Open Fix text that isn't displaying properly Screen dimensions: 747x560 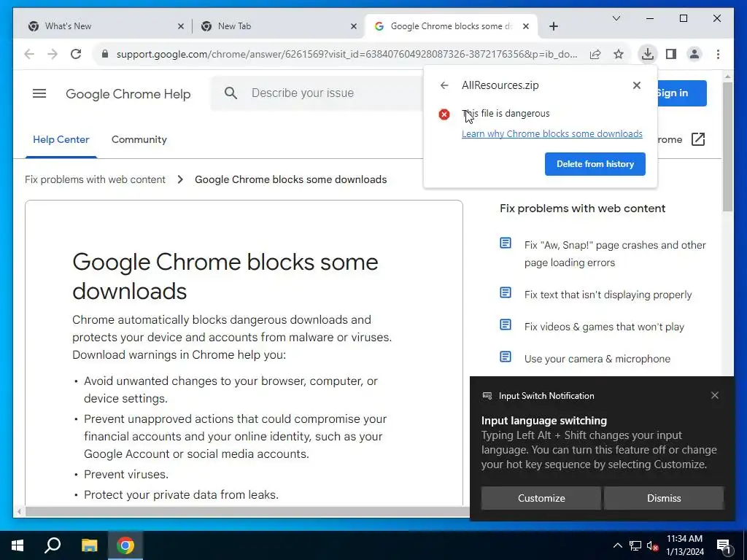[x=608, y=295]
